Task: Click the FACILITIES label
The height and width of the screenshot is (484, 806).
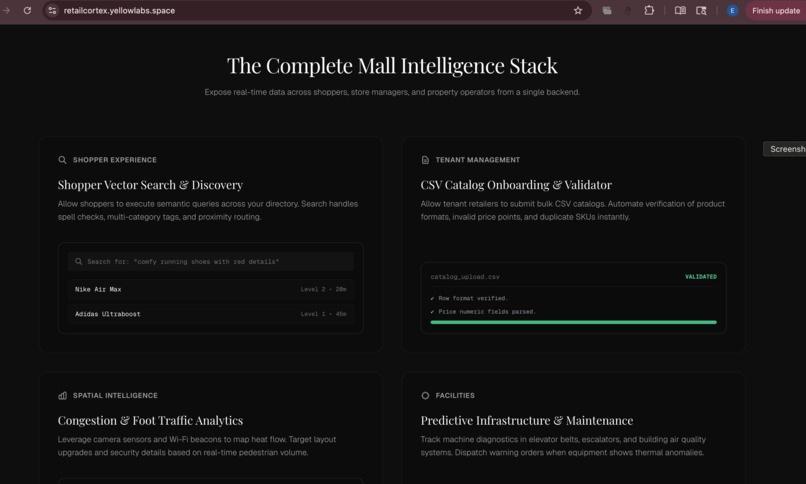Action: coord(455,395)
